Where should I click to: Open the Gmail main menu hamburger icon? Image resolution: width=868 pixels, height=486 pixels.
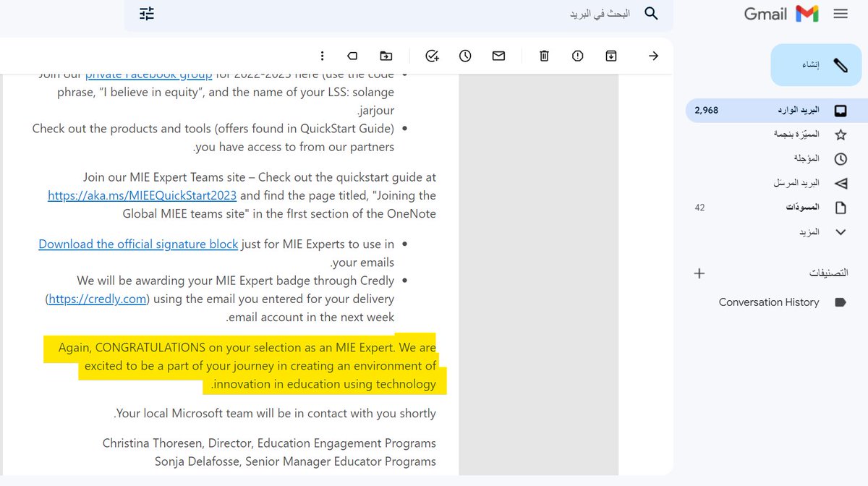click(x=841, y=14)
